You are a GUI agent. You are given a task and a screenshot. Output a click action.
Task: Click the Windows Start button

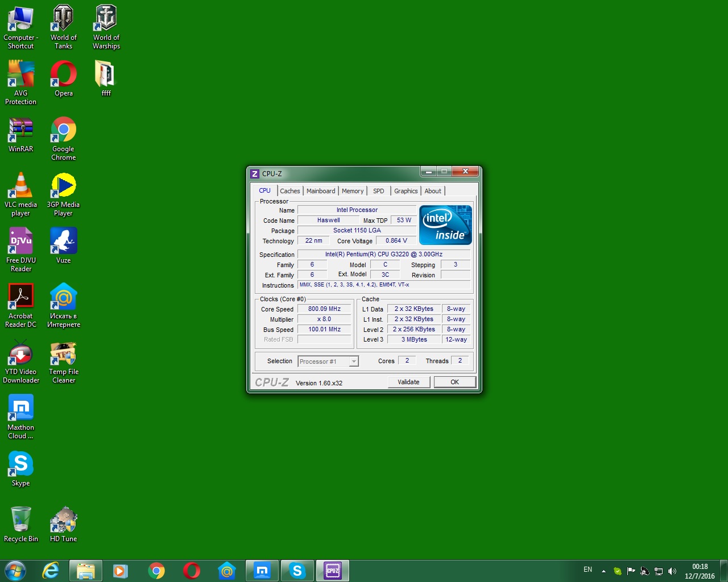[x=15, y=570]
